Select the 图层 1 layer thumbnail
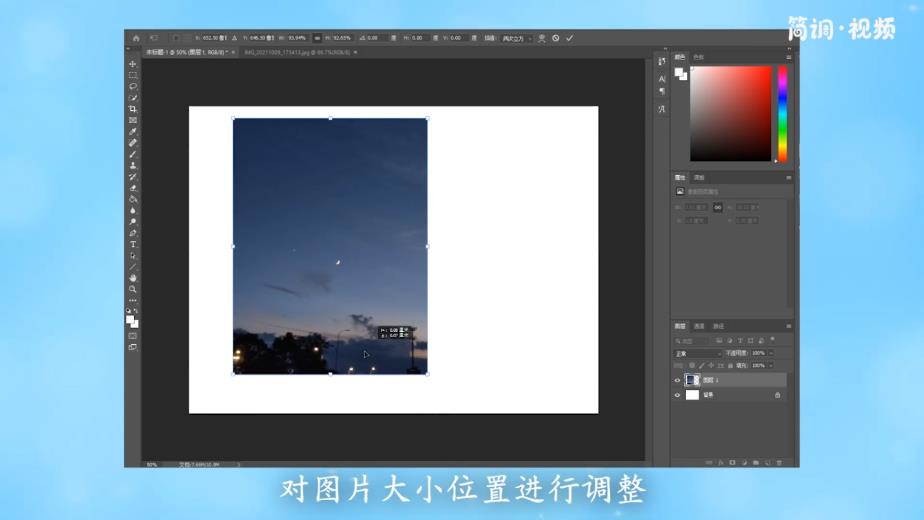The width and height of the screenshot is (924, 520). (x=692, y=380)
